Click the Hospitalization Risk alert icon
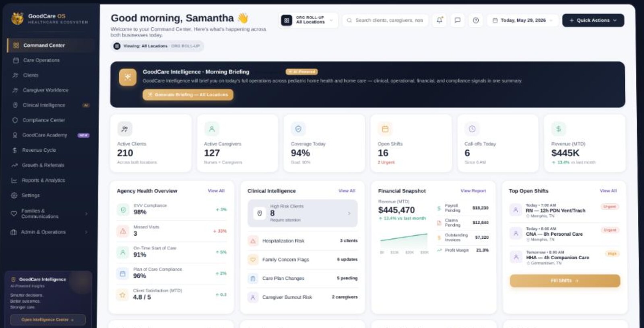This screenshot has height=328, width=644. 253,241
